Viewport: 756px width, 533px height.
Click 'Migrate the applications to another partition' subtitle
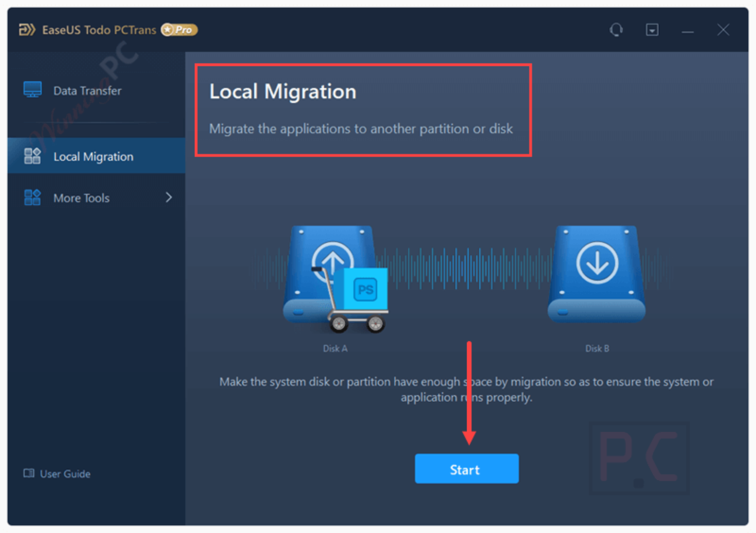(x=361, y=129)
